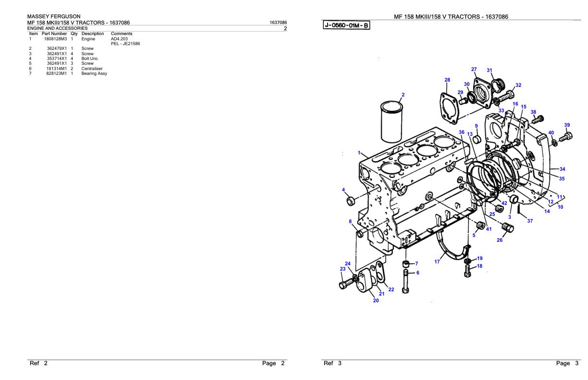Select callout number 36
Image resolution: width=588 pixels, height=380 pixels.
click(461, 132)
